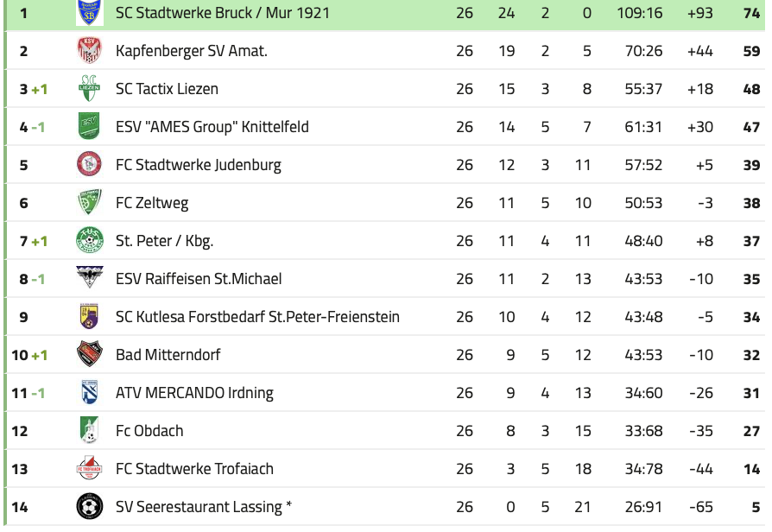Viewport: 772px width, 532px height.
Task: Open the FC Zeltweg team name link
Action: click(x=152, y=202)
